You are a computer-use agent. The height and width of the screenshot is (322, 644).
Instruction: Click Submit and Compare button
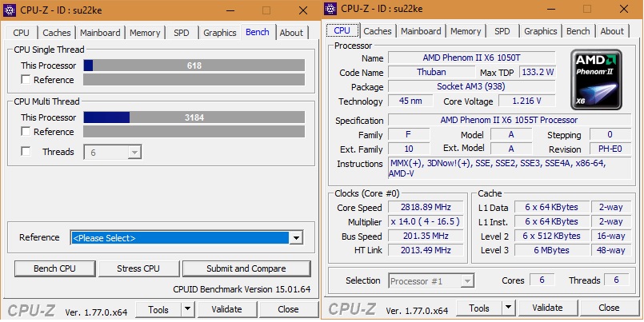point(246,268)
